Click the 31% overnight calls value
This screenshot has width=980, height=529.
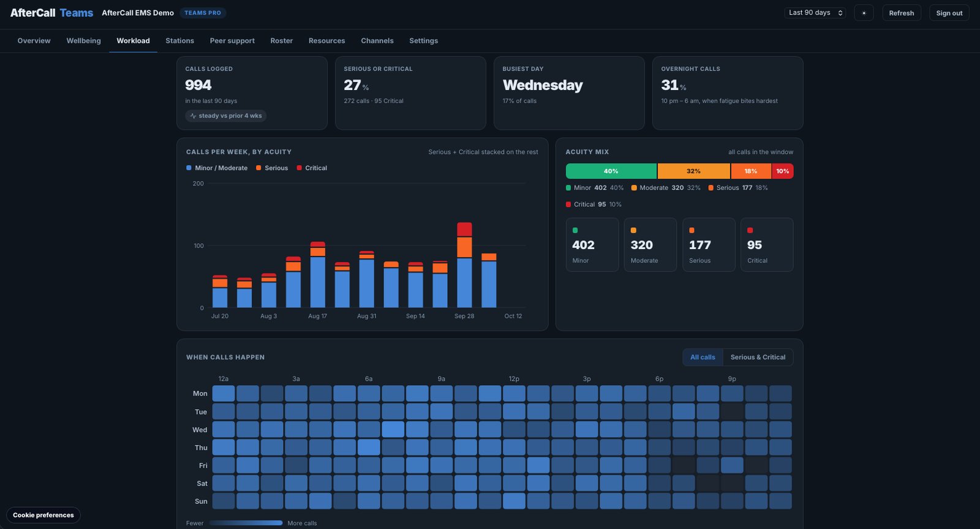click(x=673, y=85)
